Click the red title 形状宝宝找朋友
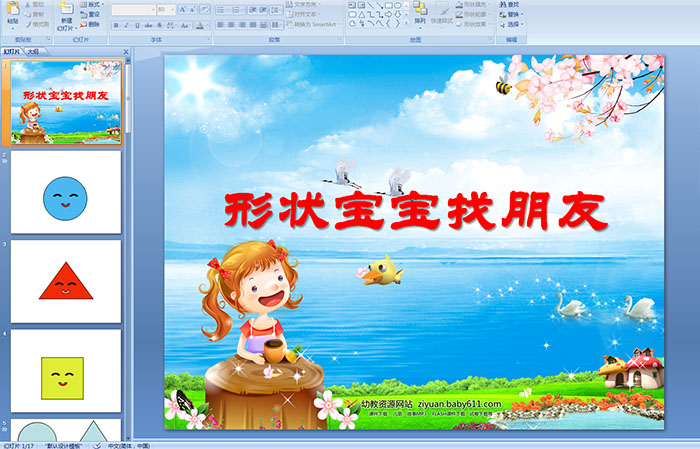This screenshot has height=449, width=700. point(416,211)
